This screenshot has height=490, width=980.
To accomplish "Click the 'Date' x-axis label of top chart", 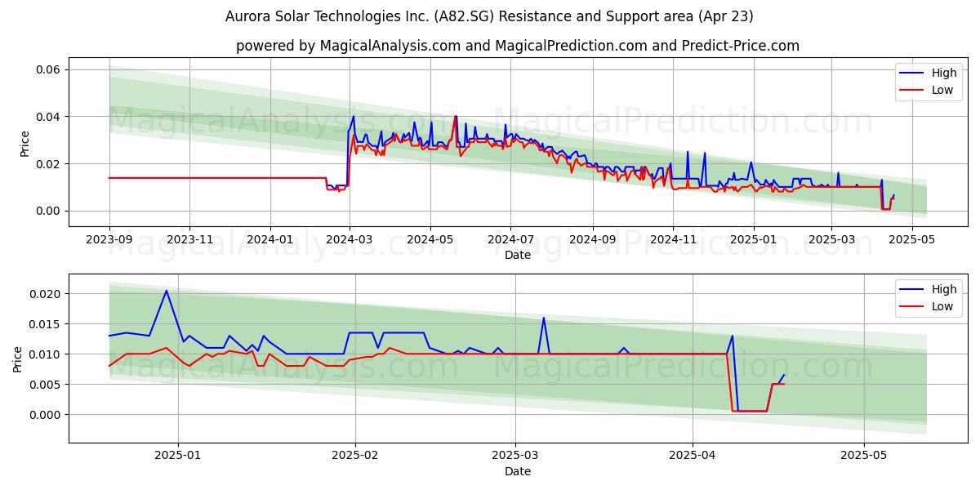I will tap(518, 255).
